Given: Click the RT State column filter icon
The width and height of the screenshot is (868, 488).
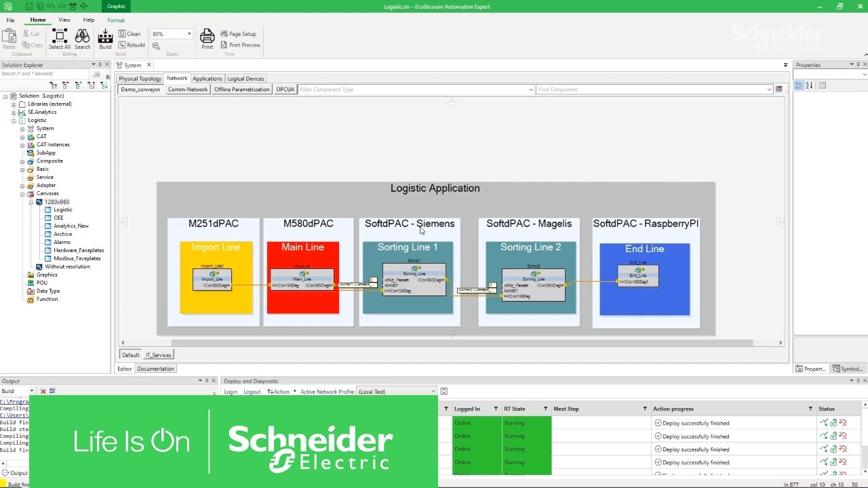Looking at the screenshot, I should click(545, 409).
